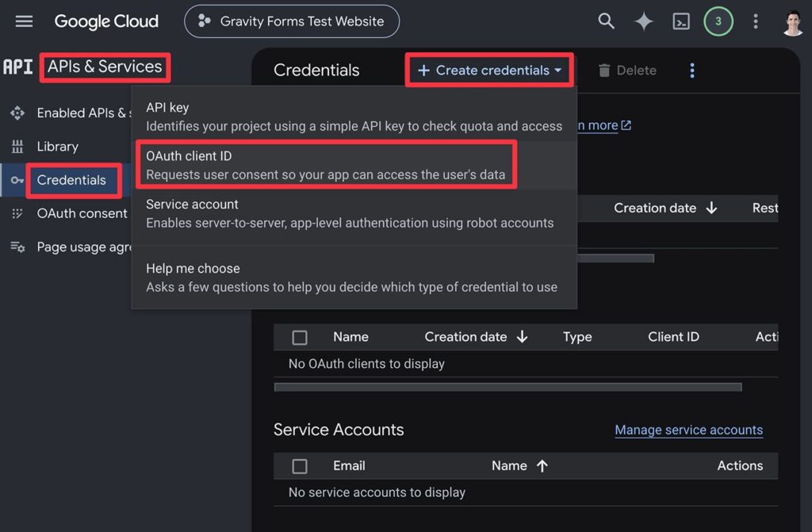Open the Learn more external link
Screen dimensions: 812x532
coord(604,125)
